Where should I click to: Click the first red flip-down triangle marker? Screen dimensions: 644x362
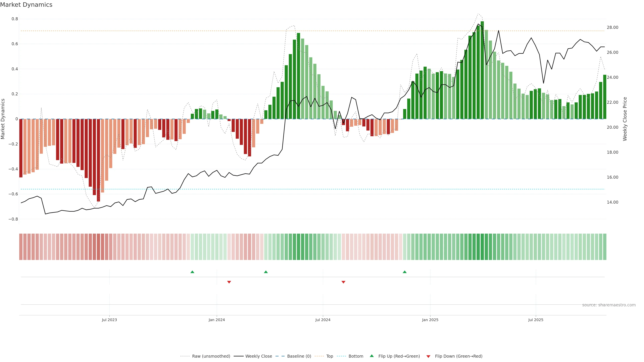pos(229,282)
